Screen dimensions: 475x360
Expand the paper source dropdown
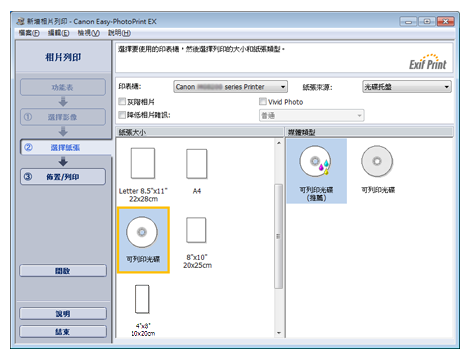[x=407, y=87]
